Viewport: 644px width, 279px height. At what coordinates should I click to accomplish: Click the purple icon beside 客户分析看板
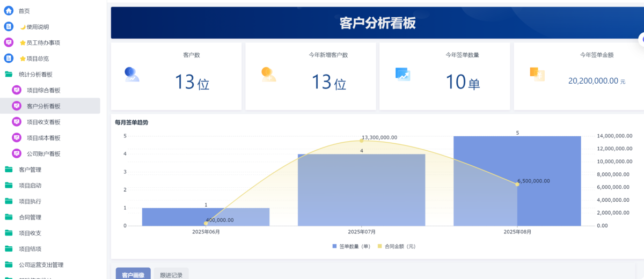[17, 106]
